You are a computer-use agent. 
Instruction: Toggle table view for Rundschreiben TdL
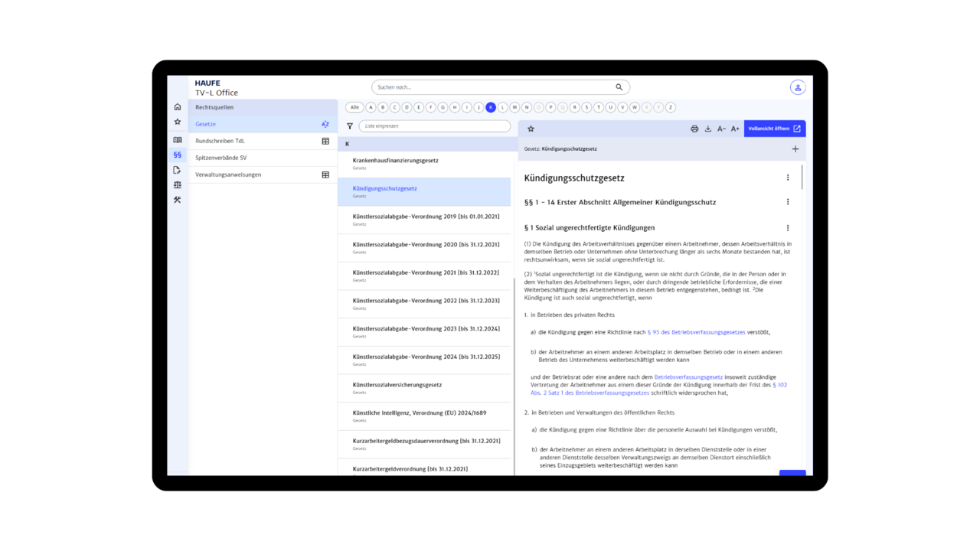pos(325,141)
